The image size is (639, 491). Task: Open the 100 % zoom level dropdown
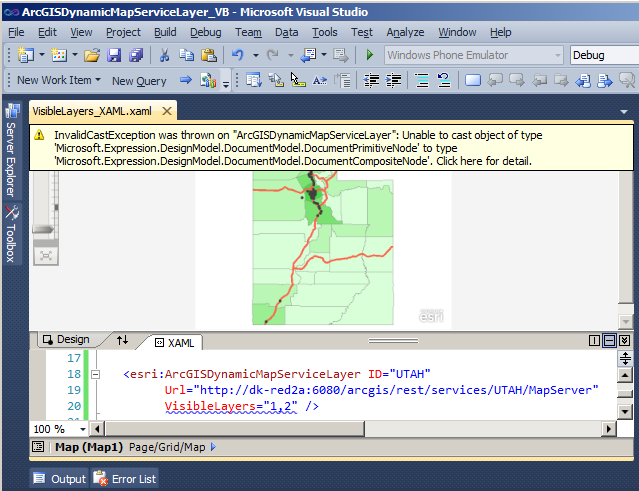(83, 429)
